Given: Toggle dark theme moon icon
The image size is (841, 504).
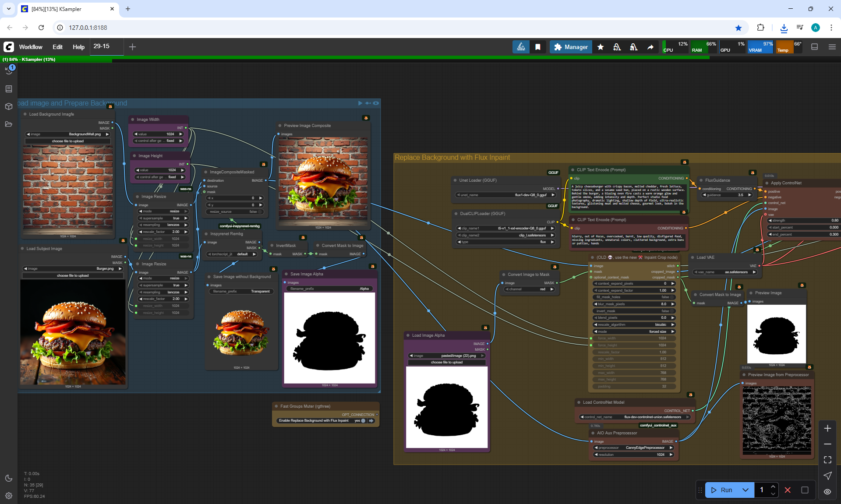Looking at the screenshot, I should tap(9, 478).
